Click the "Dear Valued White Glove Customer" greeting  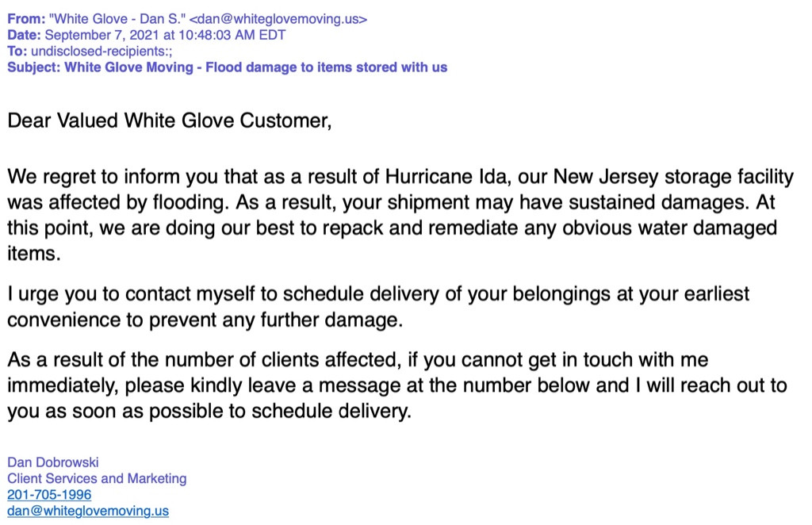click(x=168, y=121)
